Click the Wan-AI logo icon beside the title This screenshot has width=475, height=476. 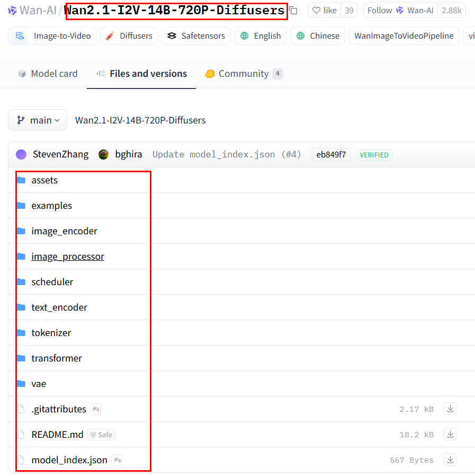click(12, 11)
